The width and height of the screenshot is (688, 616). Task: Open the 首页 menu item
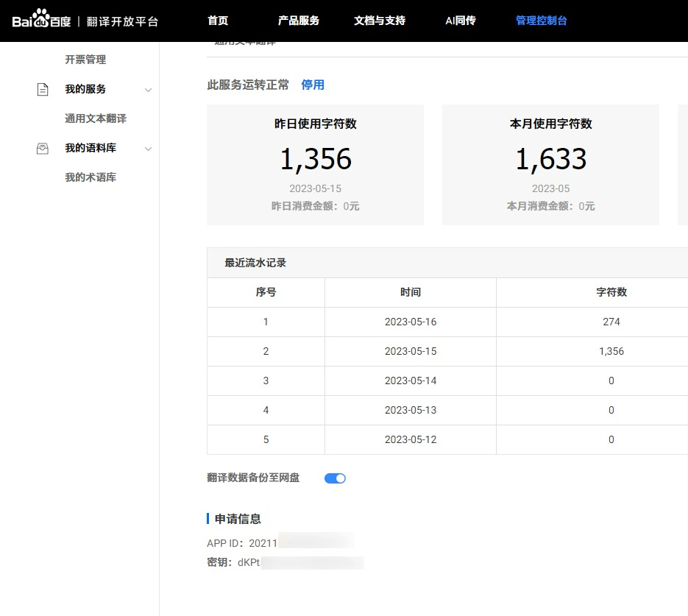[x=217, y=21]
